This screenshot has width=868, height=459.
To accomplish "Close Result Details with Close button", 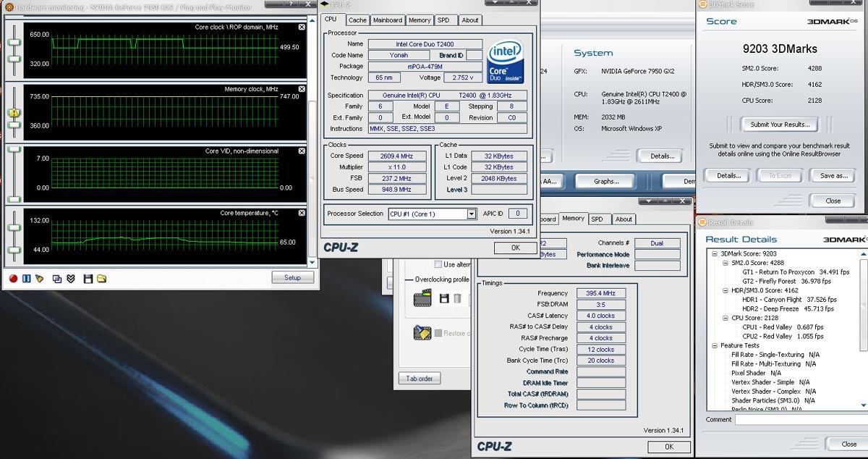I will tap(848, 444).
